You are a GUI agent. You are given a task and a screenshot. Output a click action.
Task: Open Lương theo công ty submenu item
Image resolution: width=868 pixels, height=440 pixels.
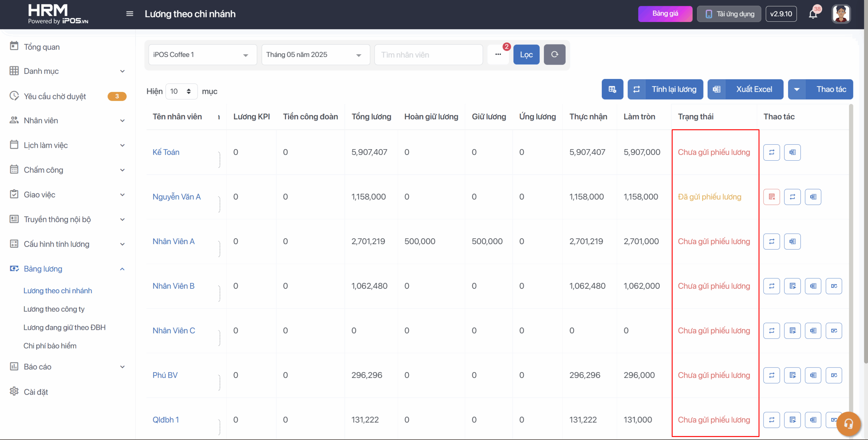pos(54,309)
